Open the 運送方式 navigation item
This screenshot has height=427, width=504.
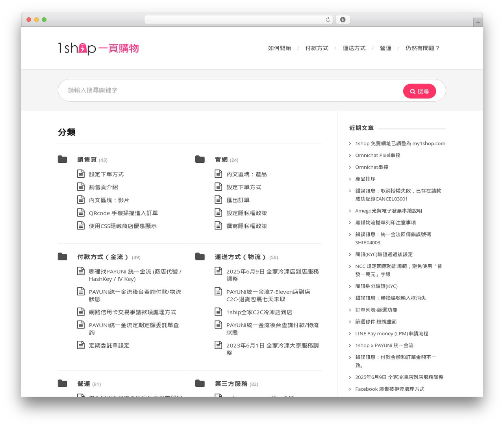coord(354,48)
